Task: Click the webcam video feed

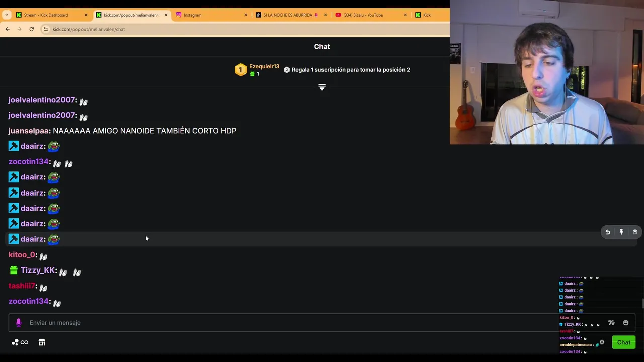Action: pyautogui.click(x=547, y=72)
